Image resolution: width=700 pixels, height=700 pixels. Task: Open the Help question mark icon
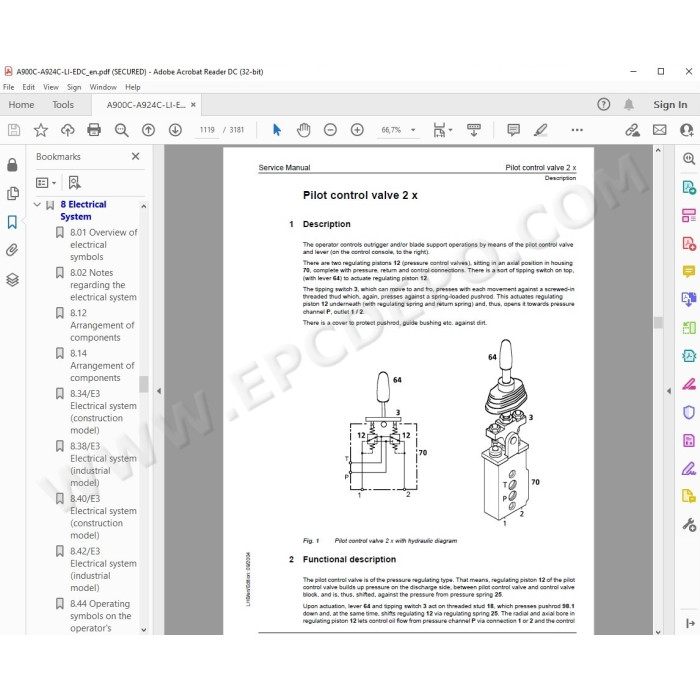click(x=604, y=104)
